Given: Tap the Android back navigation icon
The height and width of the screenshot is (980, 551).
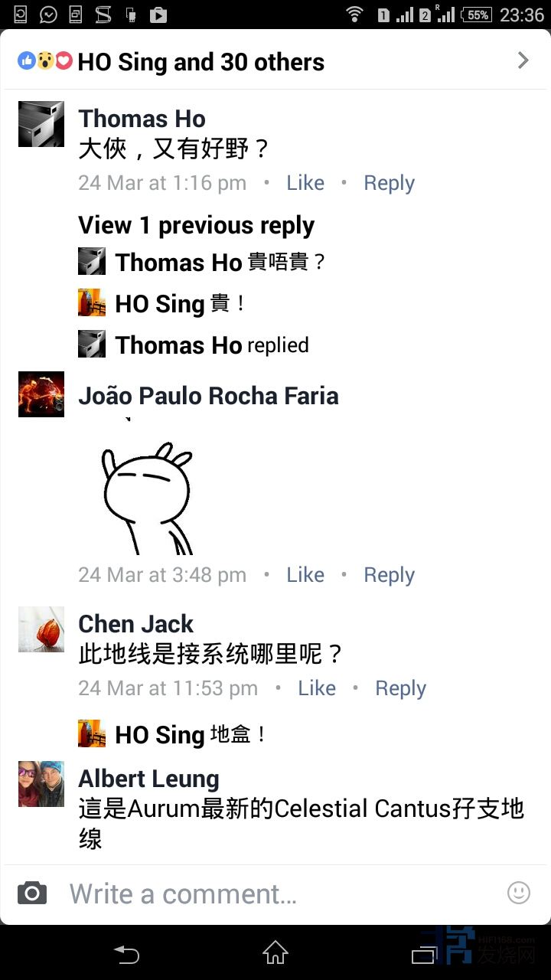Looking at the screenshot, I should click(126, 954).
